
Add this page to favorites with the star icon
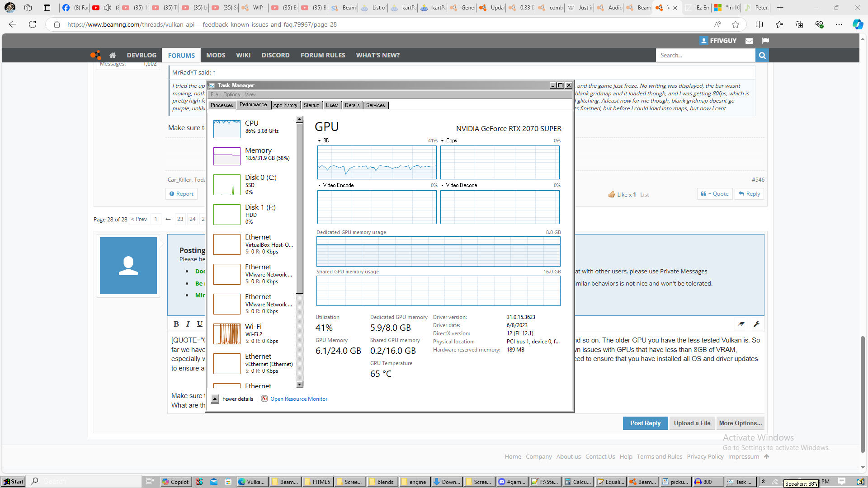point(736,24)
